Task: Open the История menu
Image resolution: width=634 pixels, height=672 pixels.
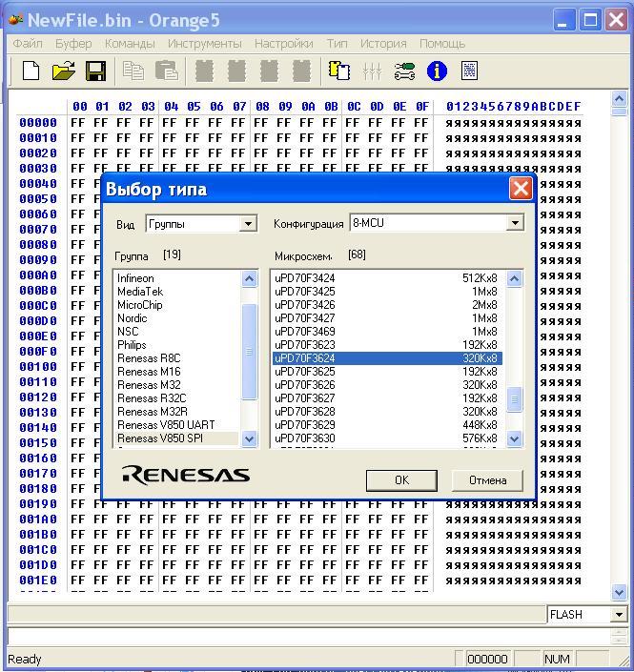Action: [x=383, y=44]
